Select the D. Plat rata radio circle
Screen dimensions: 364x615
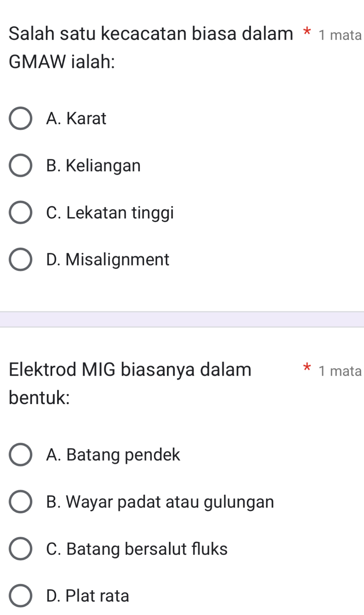(20, 596)
